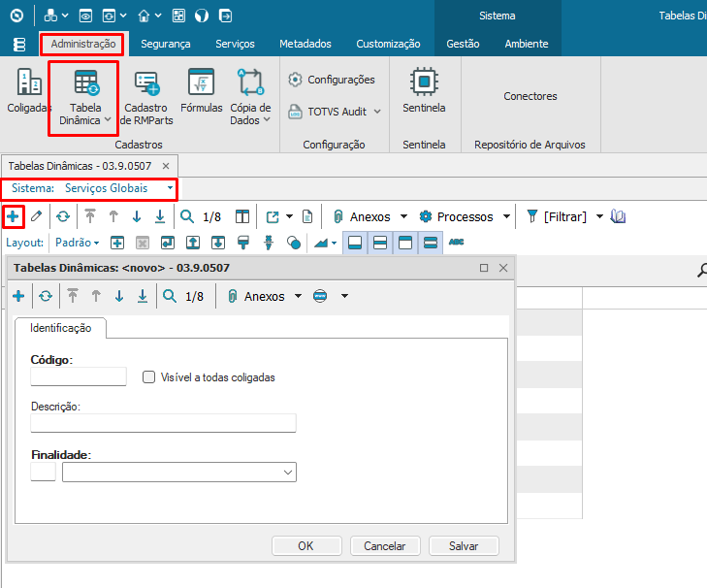Click the Sentinela chip icon
707x588 pixels.
tap(424, 82)
